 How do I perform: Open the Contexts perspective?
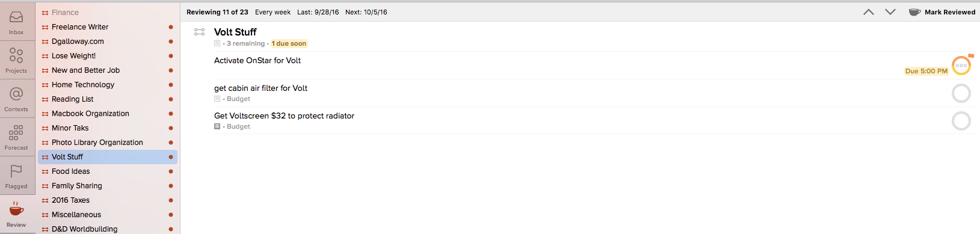[16, 99]
